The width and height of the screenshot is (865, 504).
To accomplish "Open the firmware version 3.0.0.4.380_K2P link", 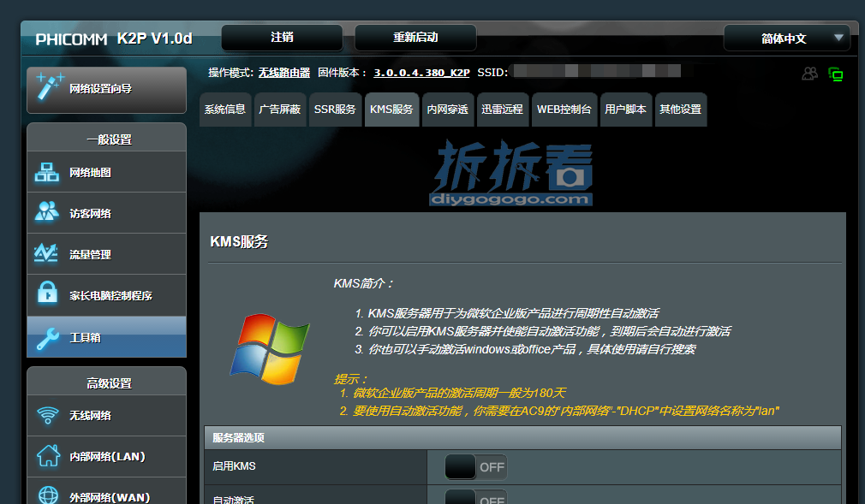I will [x=421, y=73].
